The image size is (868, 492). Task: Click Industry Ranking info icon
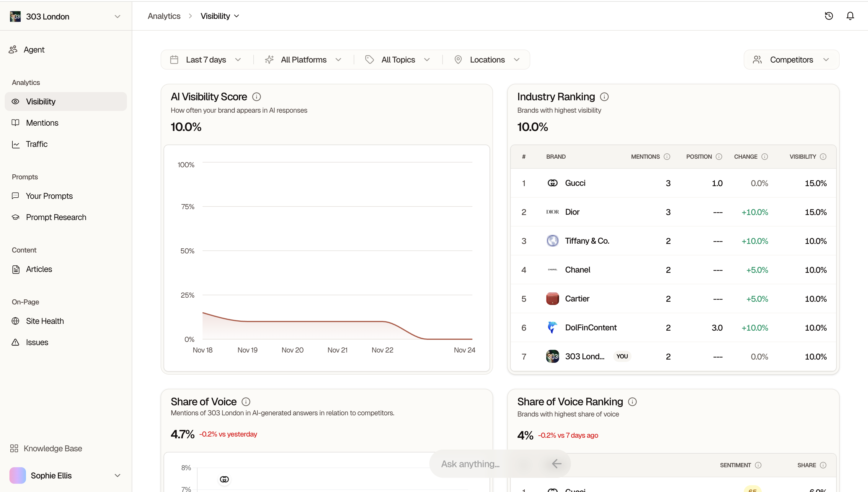coord(604,97)
